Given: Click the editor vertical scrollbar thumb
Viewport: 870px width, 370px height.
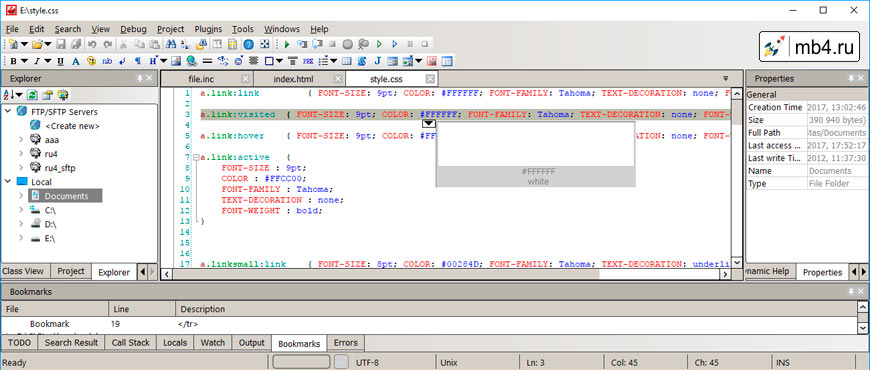Looking at the screenshot, I should click(736, 113).
